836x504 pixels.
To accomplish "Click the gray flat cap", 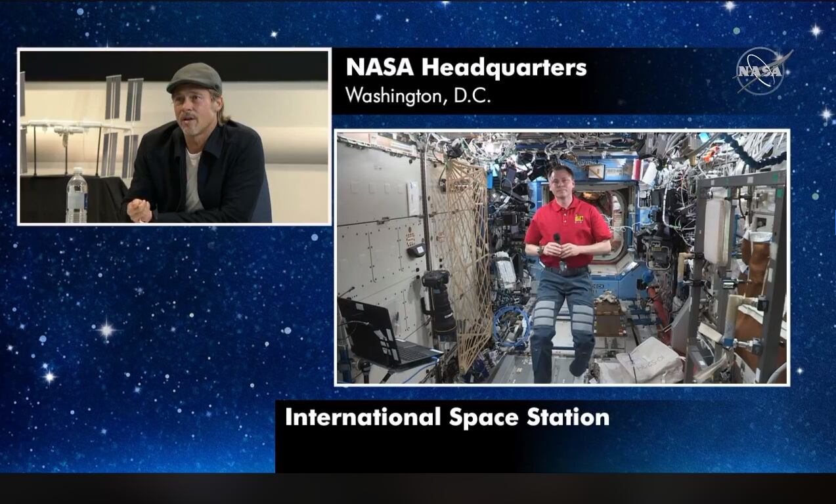I will 194,78.
